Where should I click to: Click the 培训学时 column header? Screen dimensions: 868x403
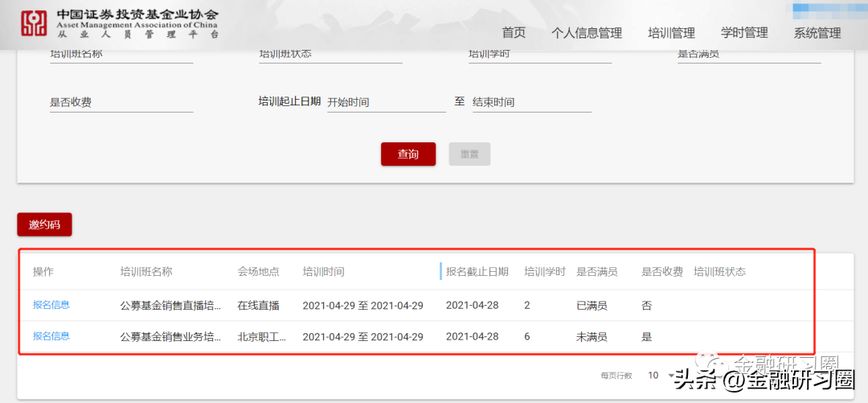pos(545,272)
